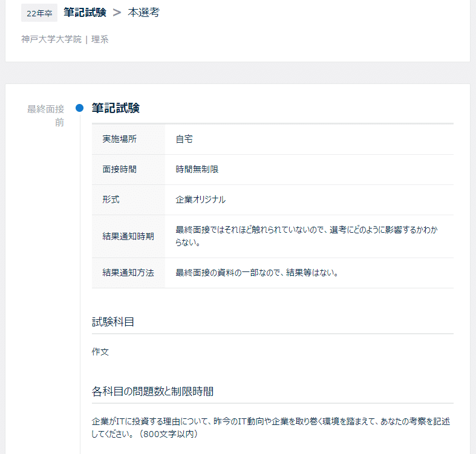476x454 pixels.
Task: Click the breadcrumb arrow separator
Action: [117, 13]
